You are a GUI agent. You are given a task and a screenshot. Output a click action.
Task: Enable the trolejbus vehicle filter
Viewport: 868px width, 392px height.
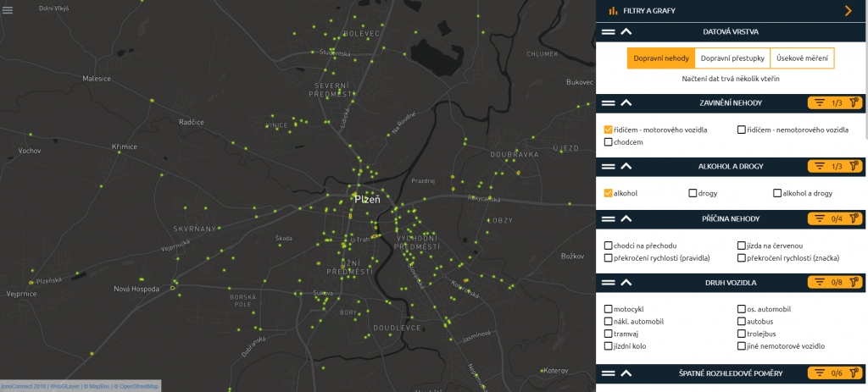click(741, 334)
